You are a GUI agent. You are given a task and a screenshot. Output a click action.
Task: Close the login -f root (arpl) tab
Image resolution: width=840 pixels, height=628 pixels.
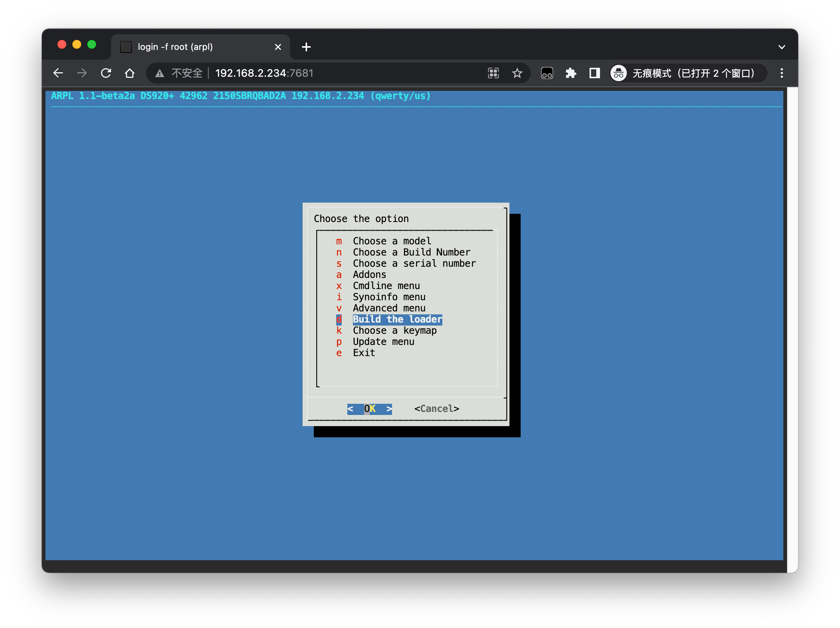(x=278, y=47)
